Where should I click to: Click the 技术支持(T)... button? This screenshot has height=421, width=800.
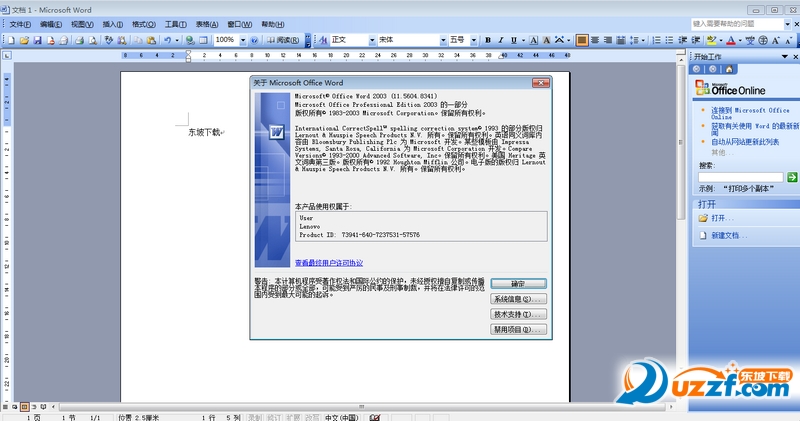click(518, 314)
